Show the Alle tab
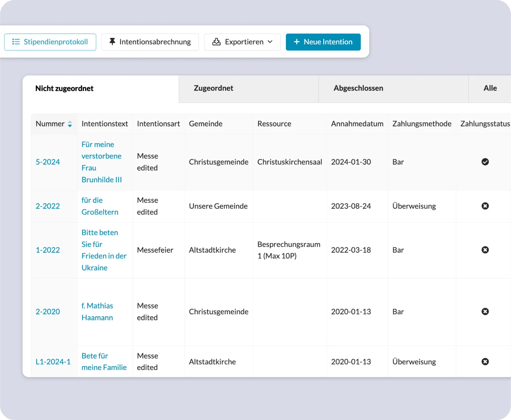The width and height of the screenshot is (511, 420). (490, 89)
